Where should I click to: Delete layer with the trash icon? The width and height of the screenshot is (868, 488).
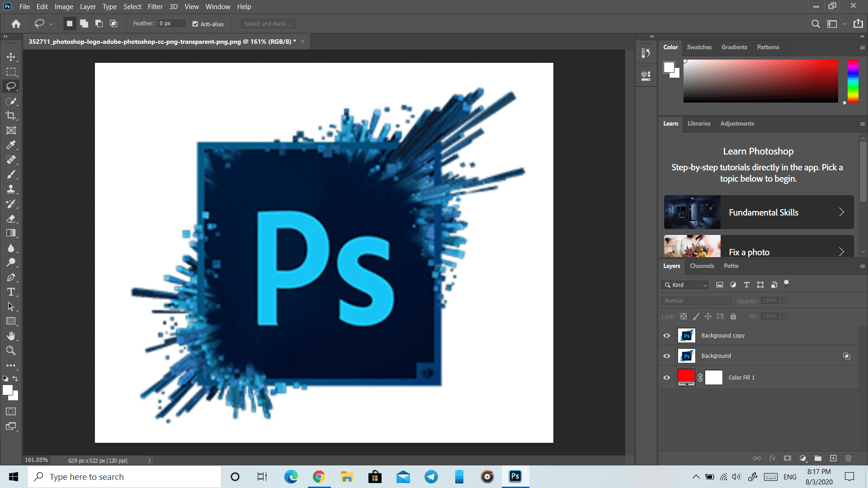pos(848,458)
